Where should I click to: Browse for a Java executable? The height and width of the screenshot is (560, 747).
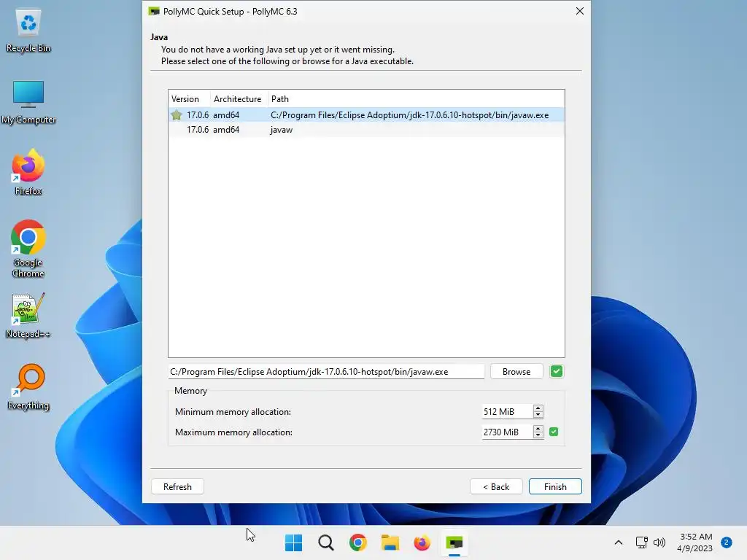pyautogui.click(x=516, y=371)
